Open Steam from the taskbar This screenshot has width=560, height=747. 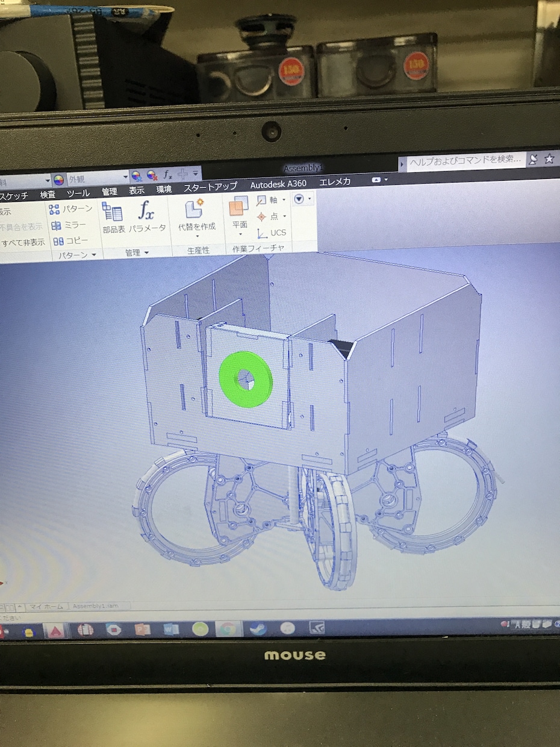(x=258, y=629)
